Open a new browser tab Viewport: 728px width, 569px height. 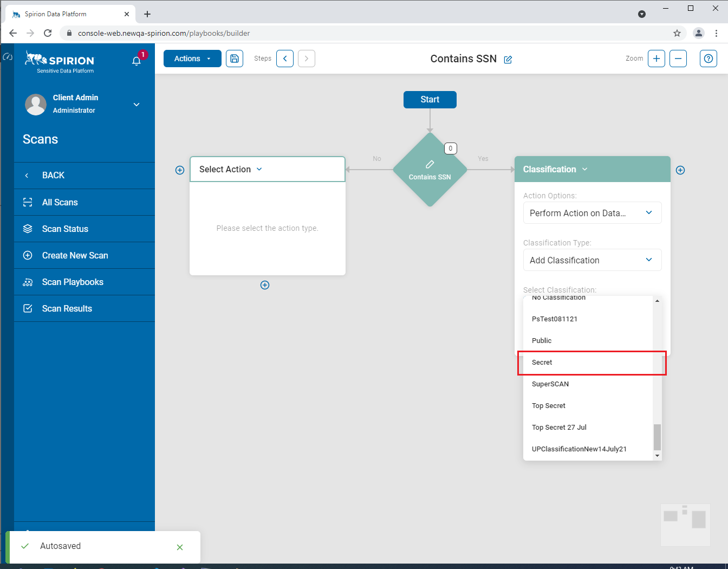(x=147, y=14)
